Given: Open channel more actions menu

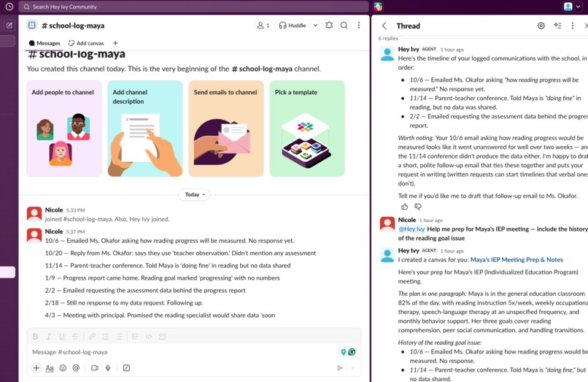Looking at the screenshot, I should point(359,26).
